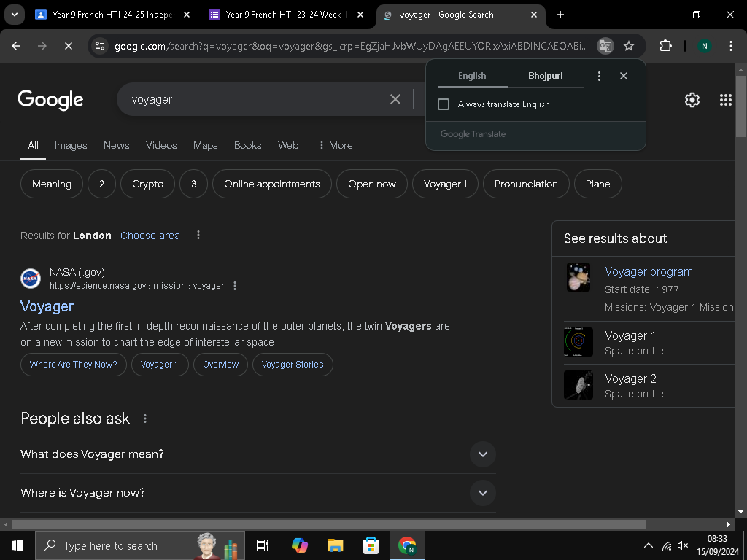Open Google search settings gear

pos(692,100)
